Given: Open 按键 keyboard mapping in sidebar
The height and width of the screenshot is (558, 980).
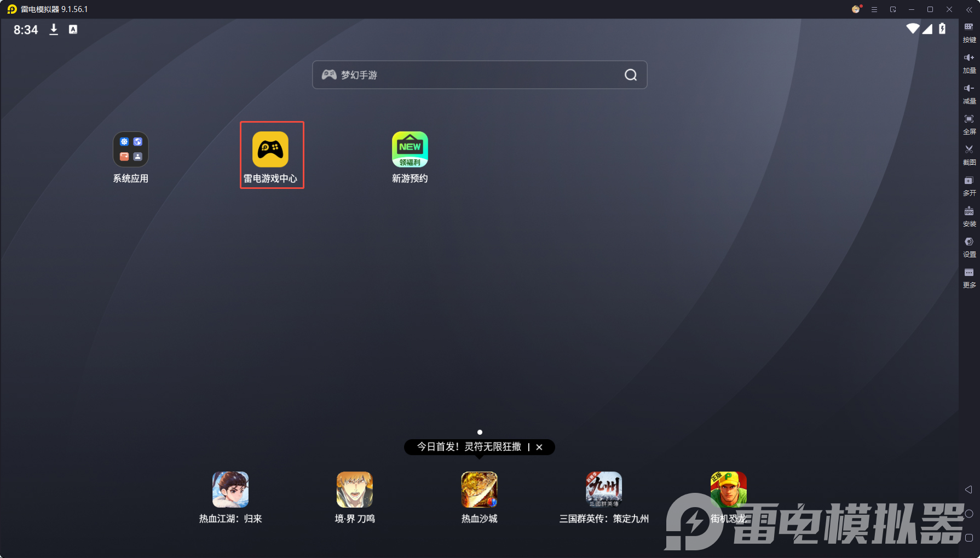Looking at the screenshot, I should click(969, 33).
